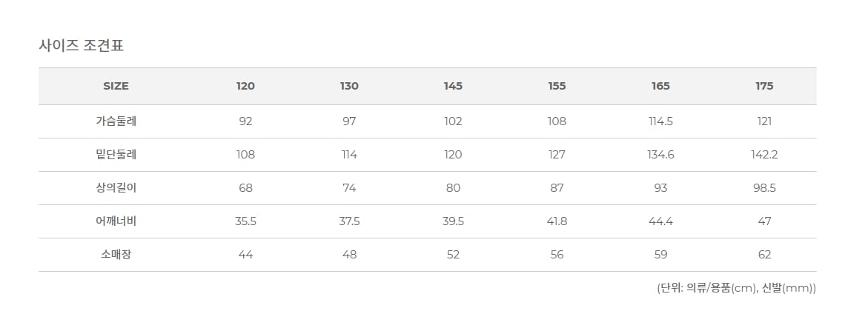This screenshot has width=868, height=331.
Task: Click the 130 size column header
Action: [x=349, y=86]
